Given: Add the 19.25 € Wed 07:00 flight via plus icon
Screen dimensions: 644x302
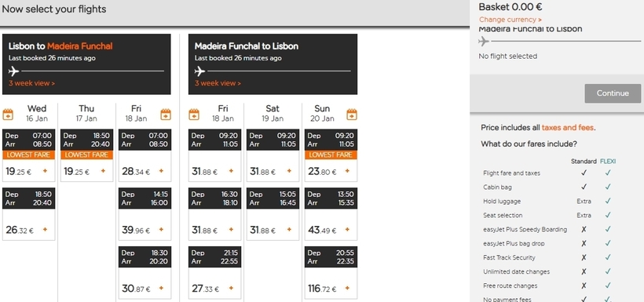Looking at the screenshot, I should [x=46, y=171].
